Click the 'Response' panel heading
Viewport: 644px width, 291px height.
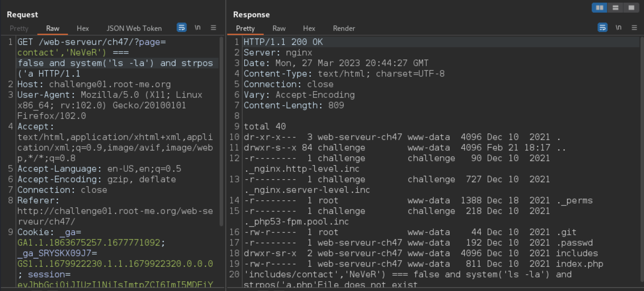251,15
